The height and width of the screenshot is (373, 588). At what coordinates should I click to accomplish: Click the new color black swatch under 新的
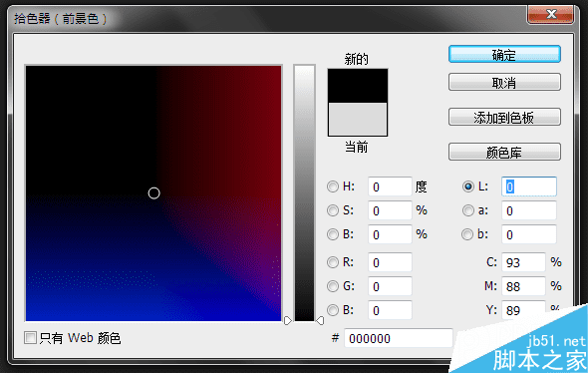click(x=358, y=86)
